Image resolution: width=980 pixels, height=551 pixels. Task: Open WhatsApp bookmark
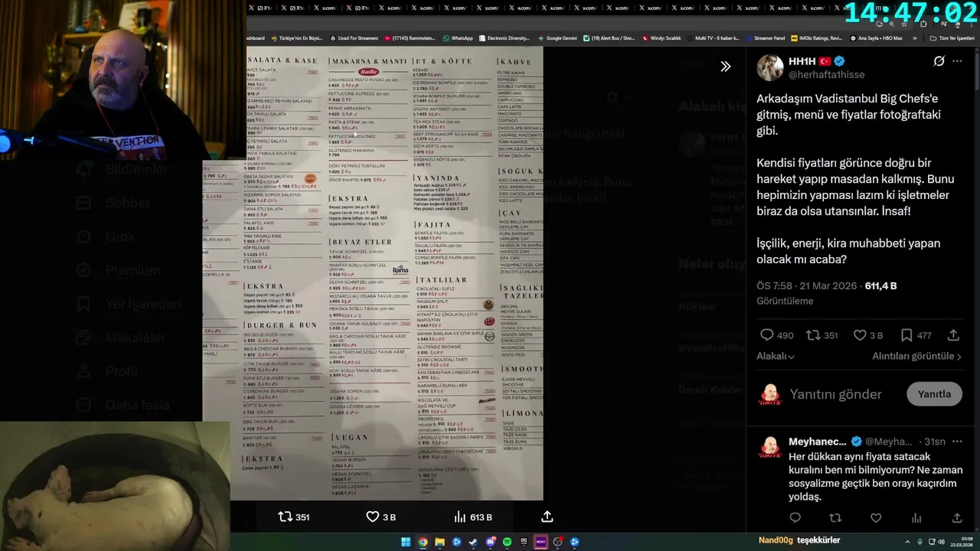click(x=458, y=37)
